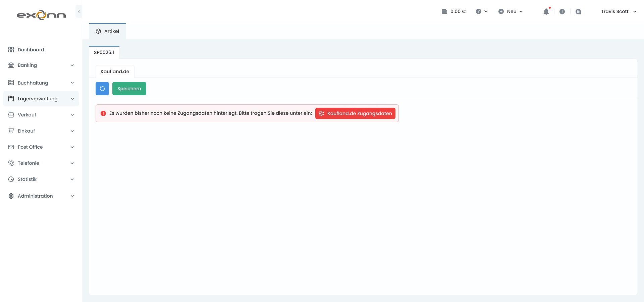Click the Verkauf shop icon
The height and width of the screenshot is (302, 644).
(x=11, y=115)
